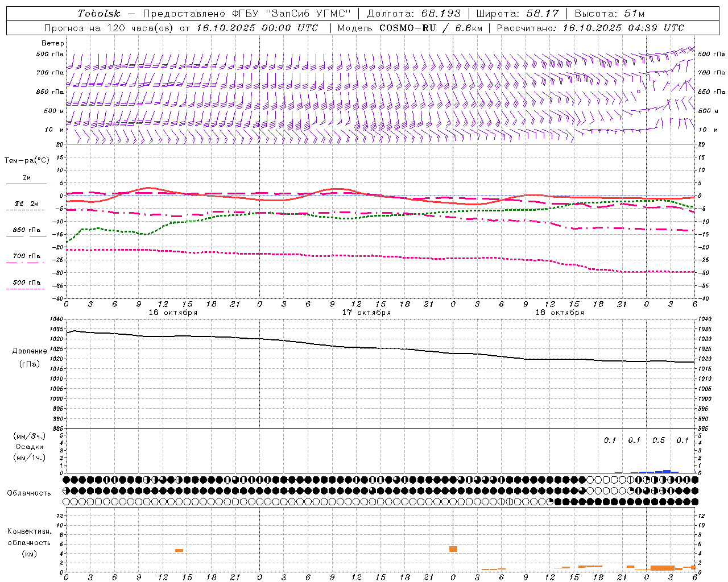The width and height of the screenshot is (728, 582).
Task: Click the '0.5' precipitation amount value
Action: [659, 440]
